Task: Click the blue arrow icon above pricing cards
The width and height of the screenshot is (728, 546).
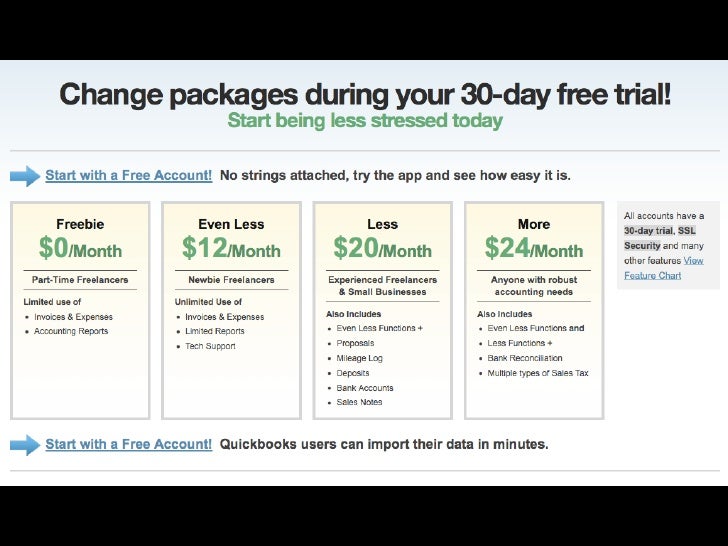Action: click(x=25, y=176)
